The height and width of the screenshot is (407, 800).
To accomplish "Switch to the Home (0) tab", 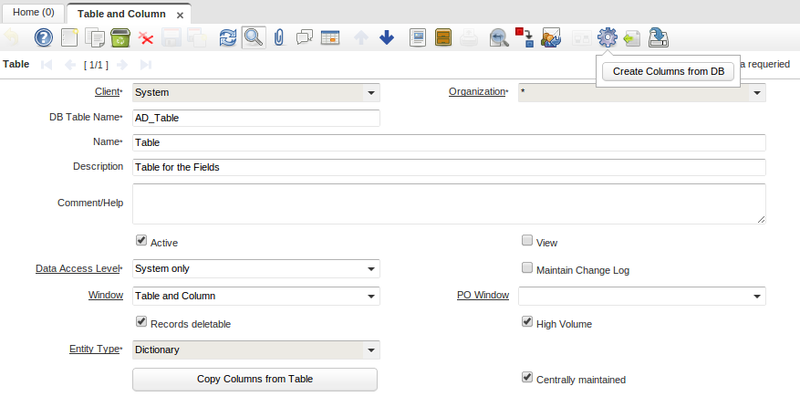I will click(x=33, y=12).
